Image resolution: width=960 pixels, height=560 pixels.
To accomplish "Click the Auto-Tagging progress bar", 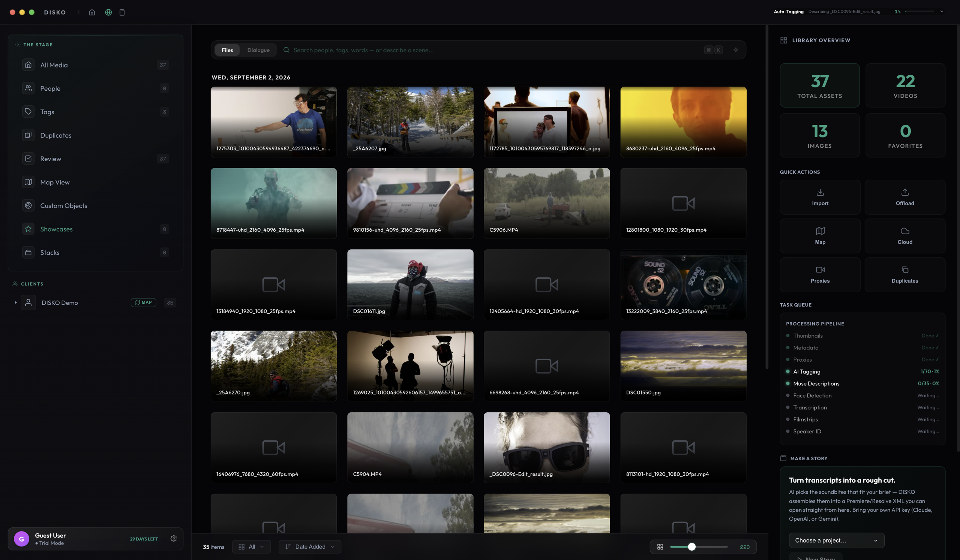I will (x=919, y=11).
